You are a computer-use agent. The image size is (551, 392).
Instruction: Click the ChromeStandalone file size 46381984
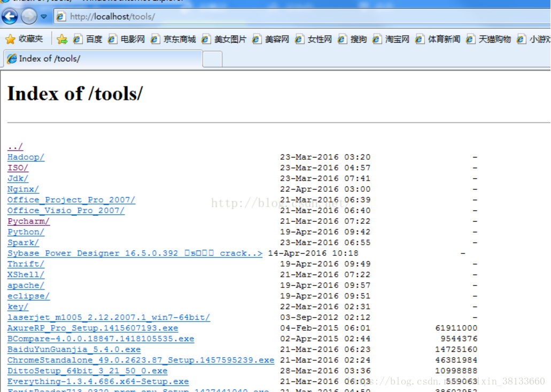click(456, 360)
